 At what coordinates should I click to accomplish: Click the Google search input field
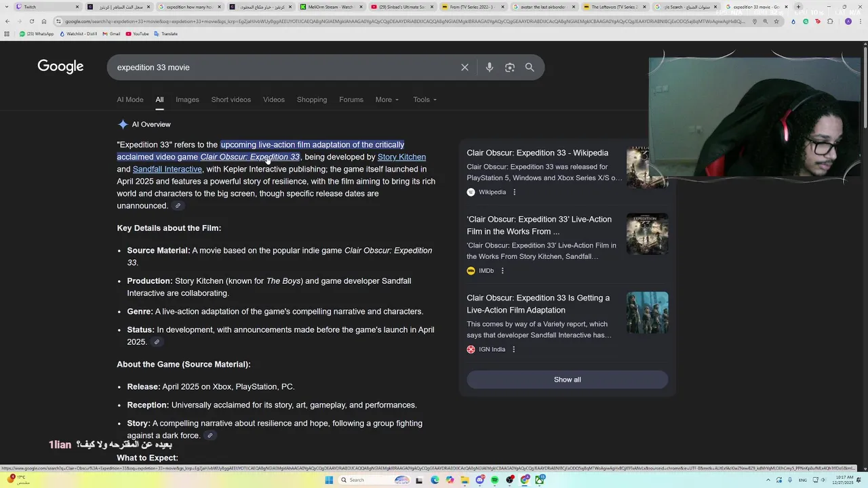285,68
